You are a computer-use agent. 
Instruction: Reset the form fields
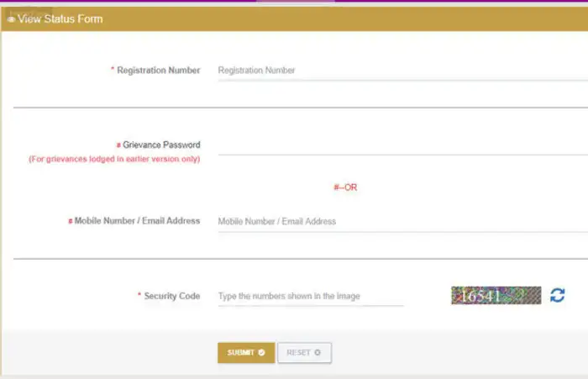pyautogui.click(x=304, y=353)
